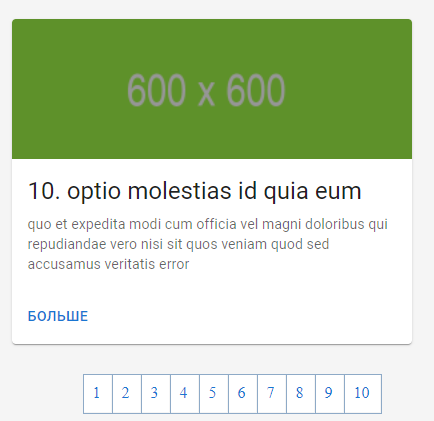Image resolution: width=434 pixels, height=421 pixels.
Task: Click the green 600 x 600 placeholder image
Action: click(x=212, y=89)
